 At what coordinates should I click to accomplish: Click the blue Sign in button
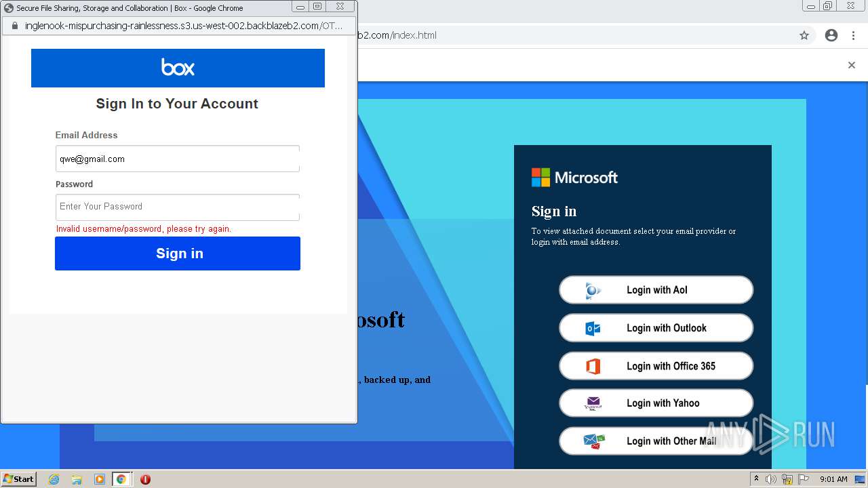[x=178, y=253]
